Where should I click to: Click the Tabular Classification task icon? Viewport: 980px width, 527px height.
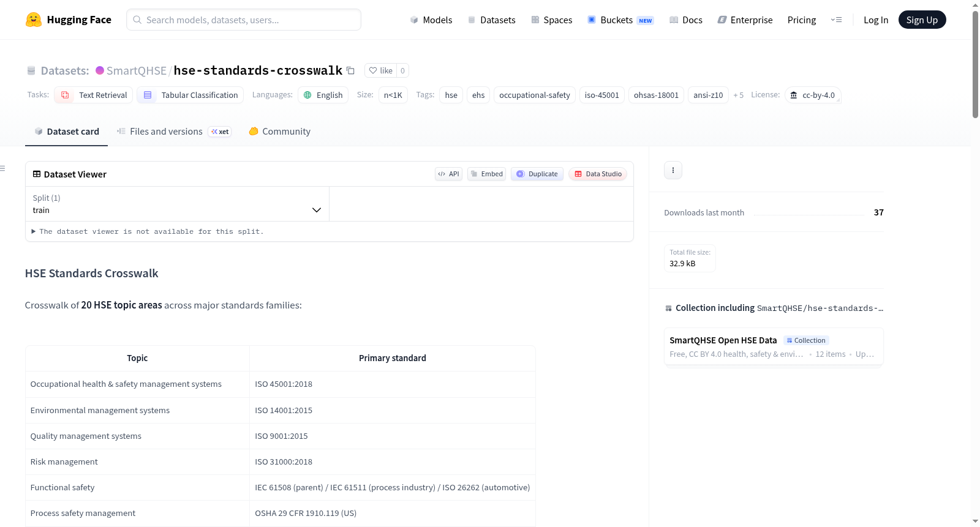148,95
